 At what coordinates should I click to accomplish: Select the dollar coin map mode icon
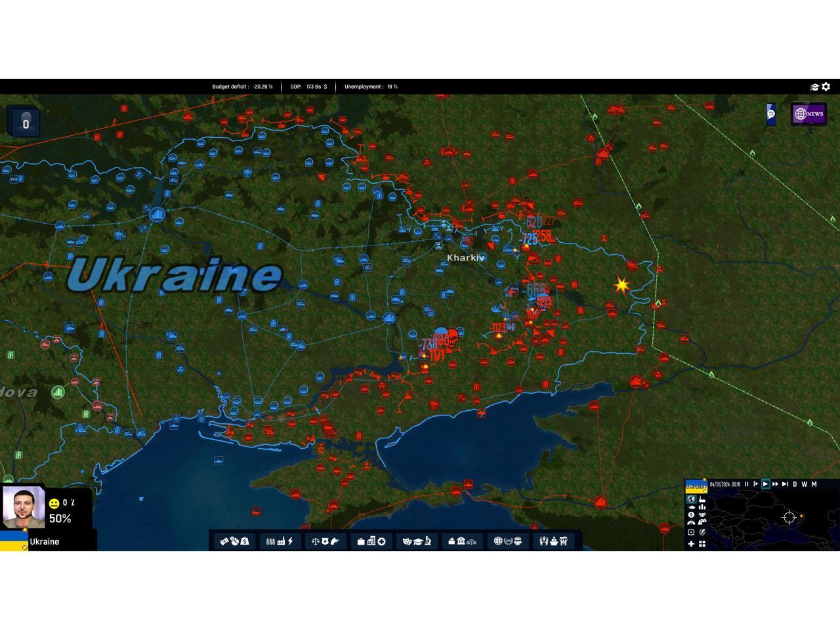[x=691, y=514]
